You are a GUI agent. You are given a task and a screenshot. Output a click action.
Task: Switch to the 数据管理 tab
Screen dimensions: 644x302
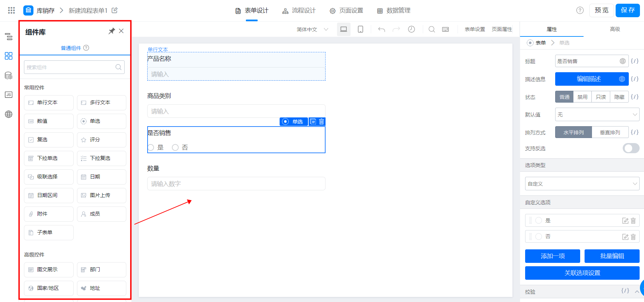(394, 10)
